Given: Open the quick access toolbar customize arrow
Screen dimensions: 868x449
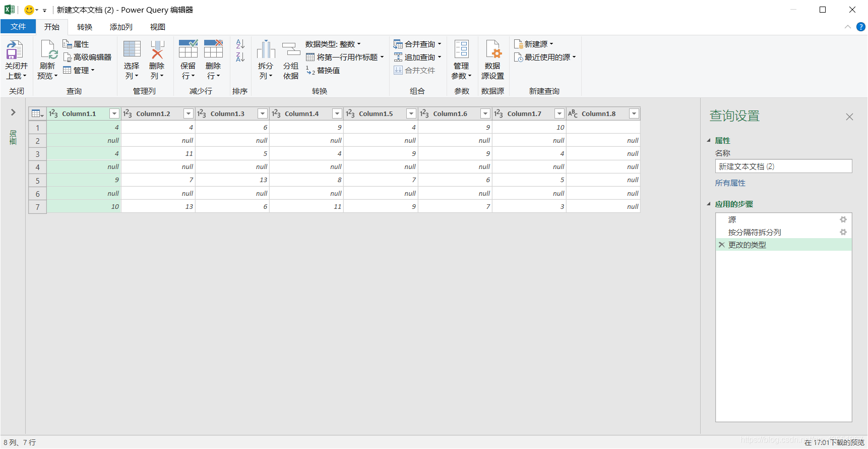Looking at the screenshot, I should pos(45,10).
